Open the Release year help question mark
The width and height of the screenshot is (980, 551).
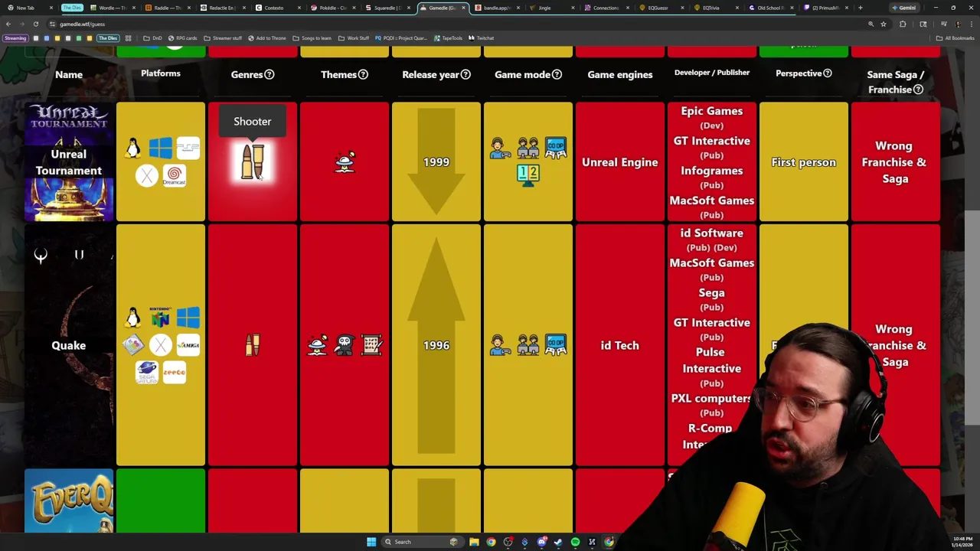coord(465,74)
